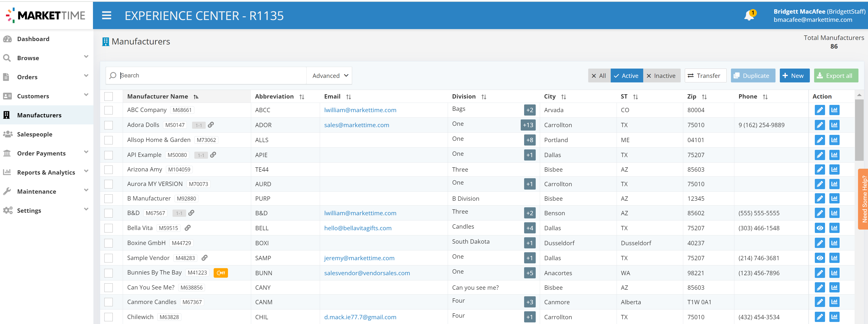The width and height of the screenshot is (868, 324).
Task: Select the Boxine GmbH row checkbox
Action: tap(108, 243)
